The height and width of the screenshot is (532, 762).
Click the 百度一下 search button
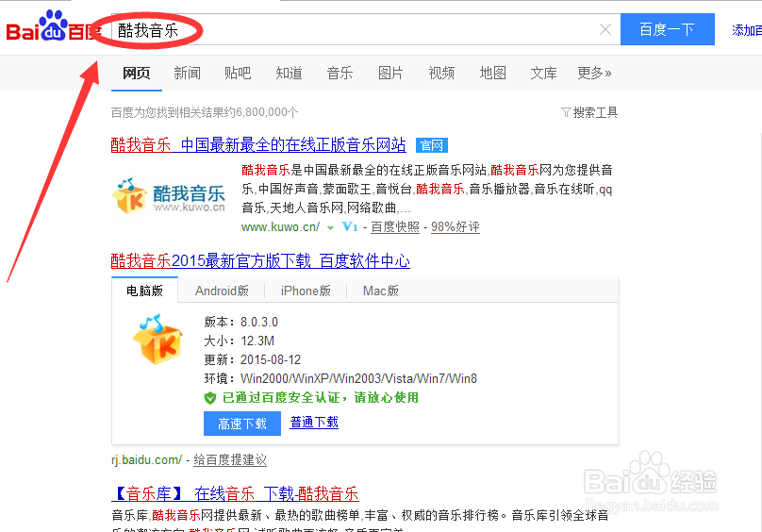pos(668,29)
